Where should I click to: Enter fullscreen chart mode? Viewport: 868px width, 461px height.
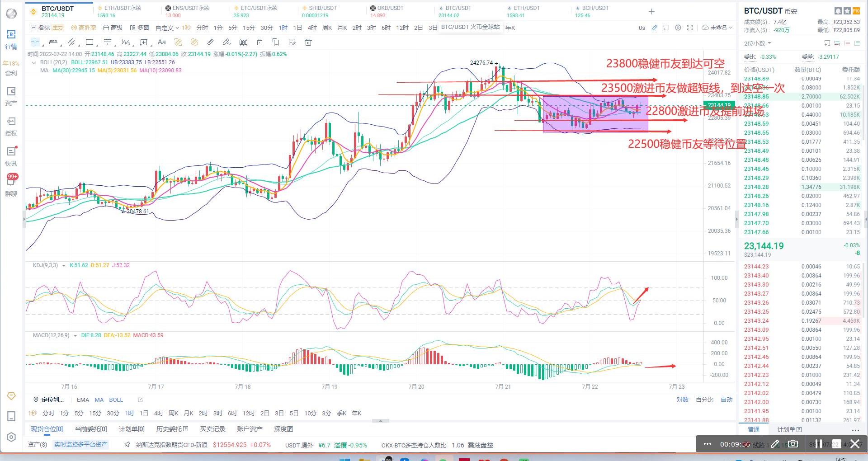(x=690, y=28)
